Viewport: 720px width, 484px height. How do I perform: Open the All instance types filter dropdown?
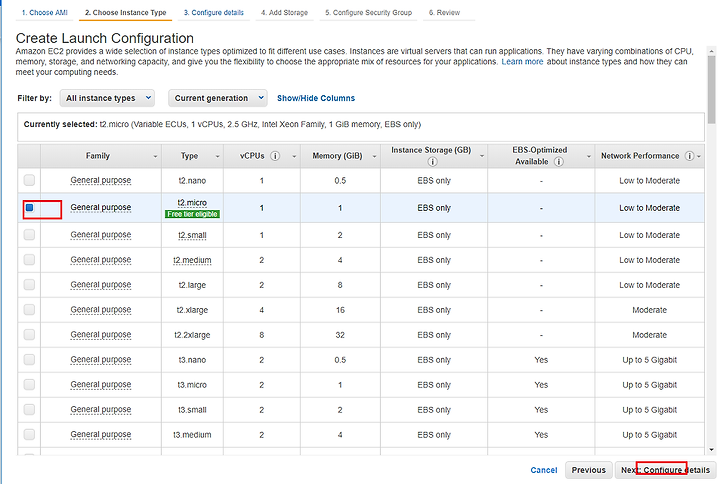pos(107,98)
